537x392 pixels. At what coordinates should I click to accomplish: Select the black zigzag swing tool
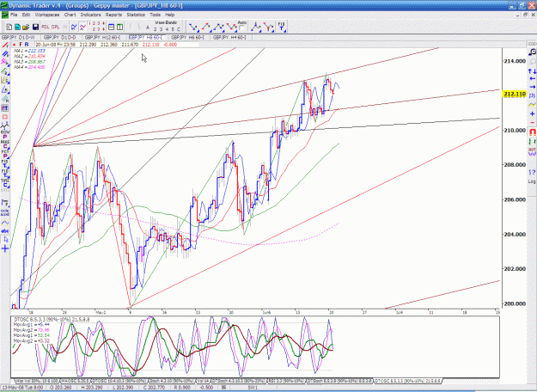coord(5,126)
